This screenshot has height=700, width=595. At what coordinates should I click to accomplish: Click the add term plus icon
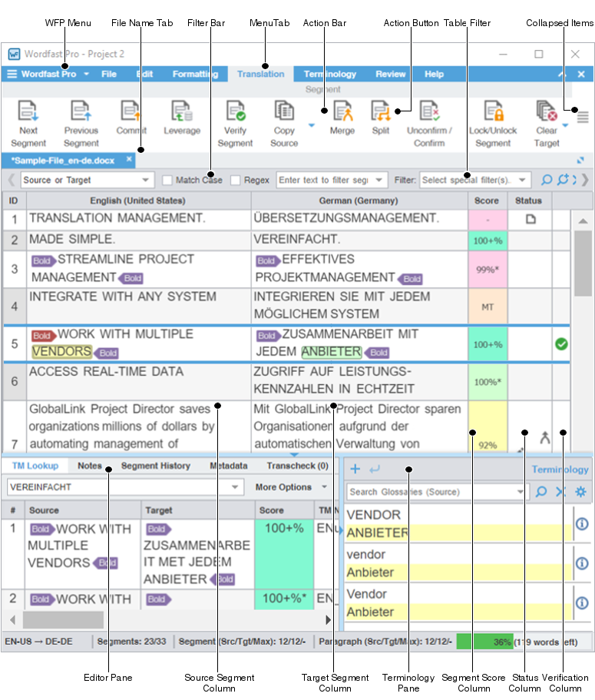355,469
